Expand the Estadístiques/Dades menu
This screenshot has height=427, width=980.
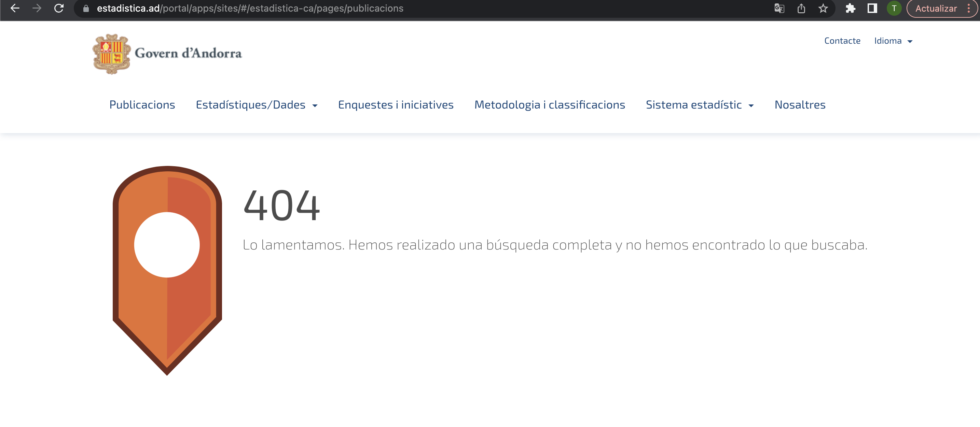pos(257,104)
